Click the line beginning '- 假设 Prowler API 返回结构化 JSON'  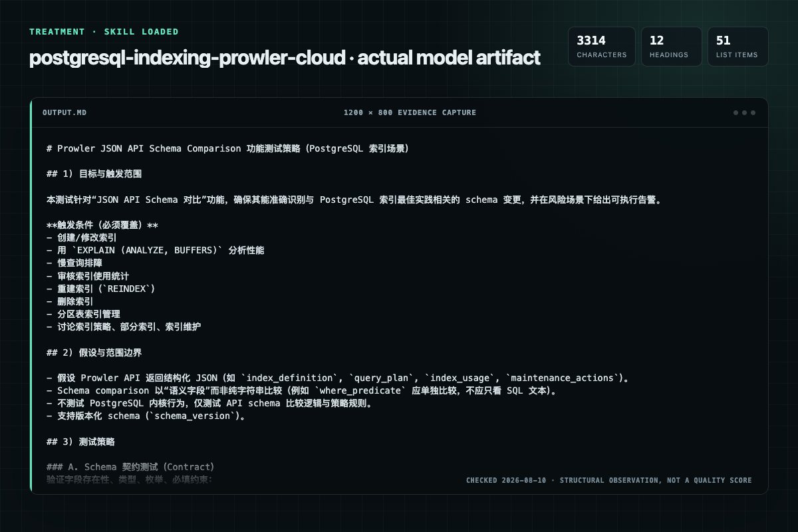point(338,378)
